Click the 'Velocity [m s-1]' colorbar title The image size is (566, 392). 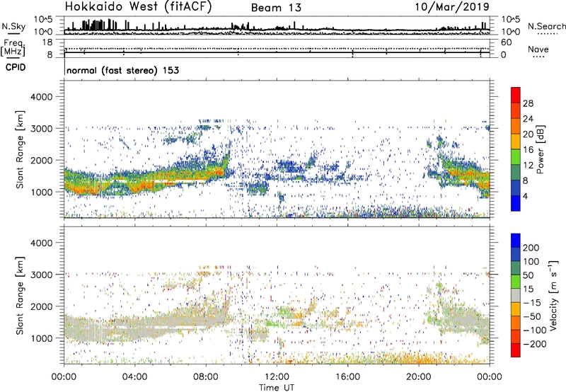point(553,295)
